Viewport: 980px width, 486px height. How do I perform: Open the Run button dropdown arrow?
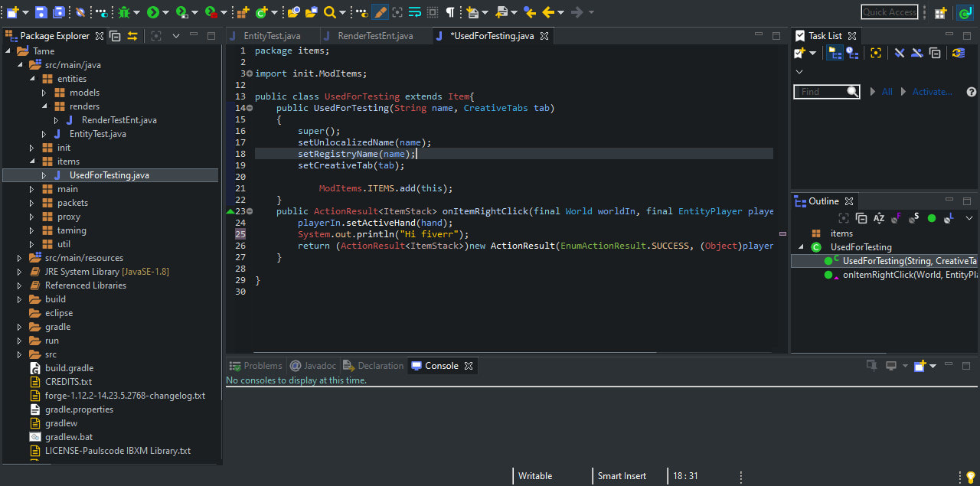tap(165, 12)
